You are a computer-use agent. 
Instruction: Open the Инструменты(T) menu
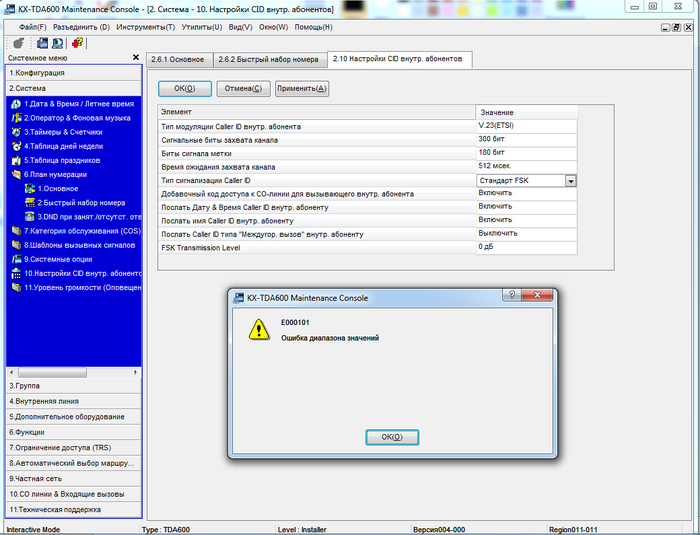pyautogui.click(x=146, y=27)
